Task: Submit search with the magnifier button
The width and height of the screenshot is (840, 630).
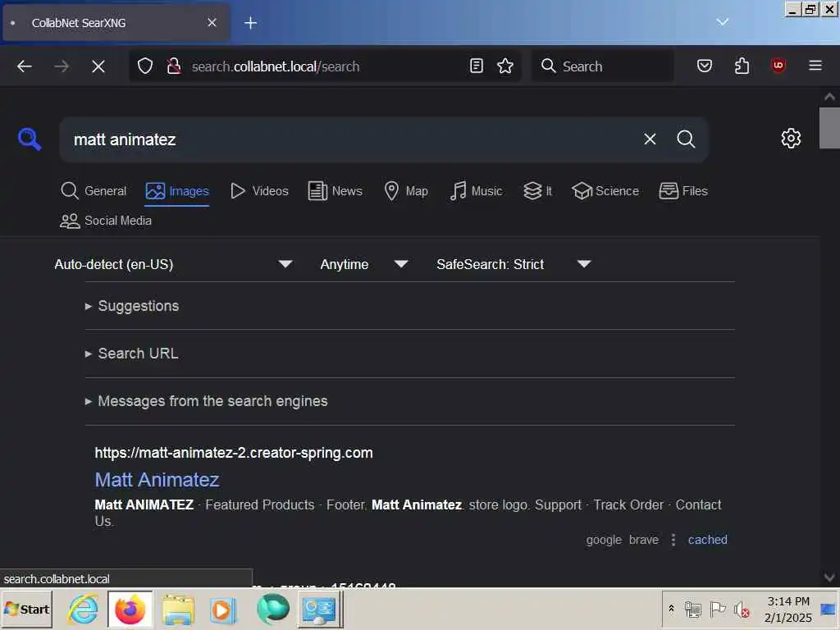Action: coord(686,139)
